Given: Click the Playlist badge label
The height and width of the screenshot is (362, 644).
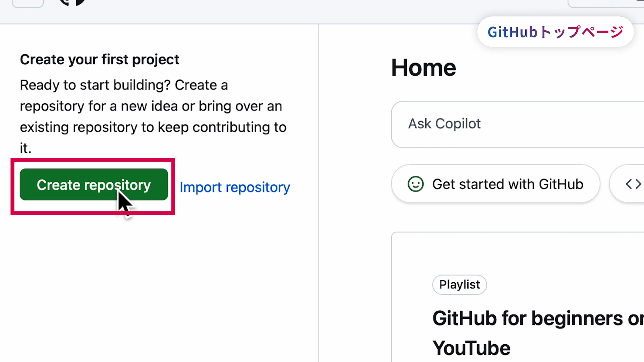Looking at the screenshot, I should (x=460, y=285).
